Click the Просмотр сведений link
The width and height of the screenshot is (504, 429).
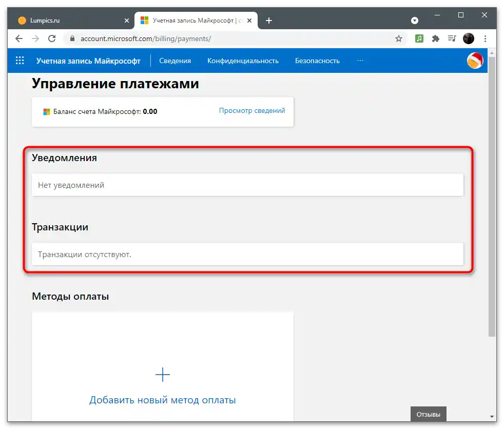coord(252,110)
